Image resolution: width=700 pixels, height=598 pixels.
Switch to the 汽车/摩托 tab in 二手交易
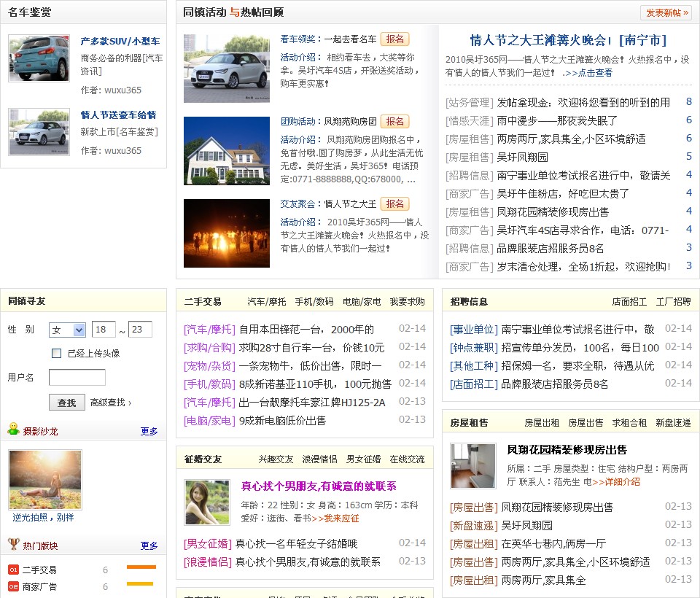click(x=266, y=301)
